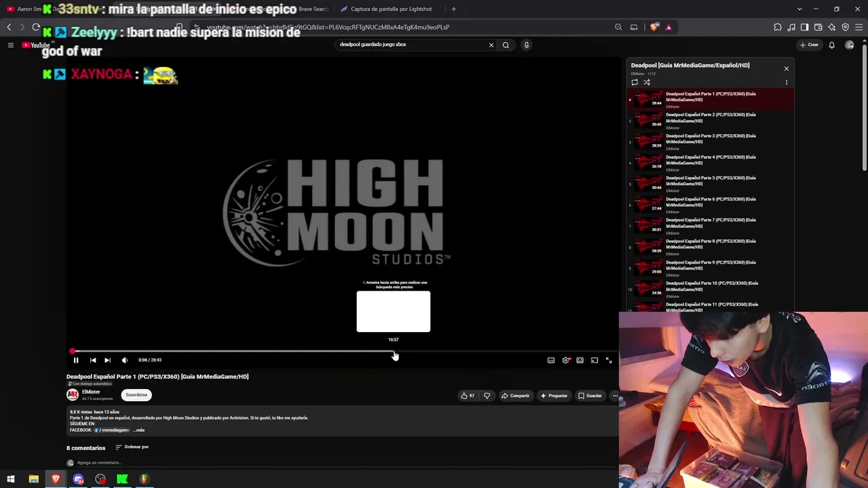The height and width of the screenshot is (488, 868).
Task: Open the Crear create button
Action: pyautogui.click(x=809, y=45)
